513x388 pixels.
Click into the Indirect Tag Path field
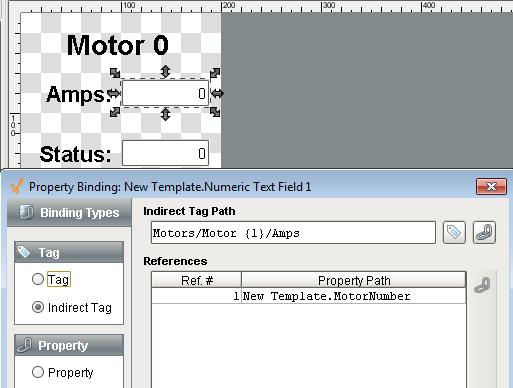click(293, 233)
